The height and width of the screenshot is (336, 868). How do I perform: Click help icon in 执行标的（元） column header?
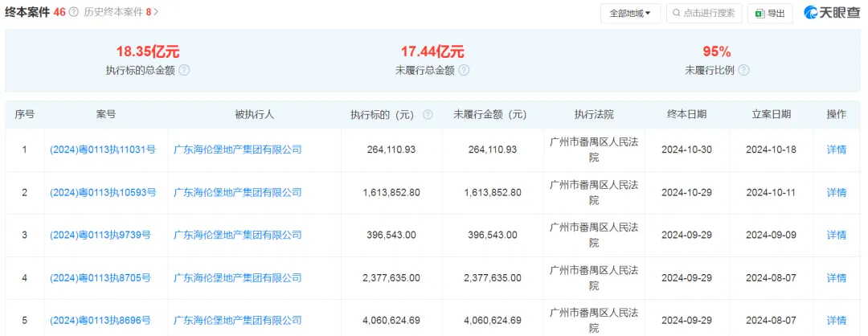coord(428,115)
